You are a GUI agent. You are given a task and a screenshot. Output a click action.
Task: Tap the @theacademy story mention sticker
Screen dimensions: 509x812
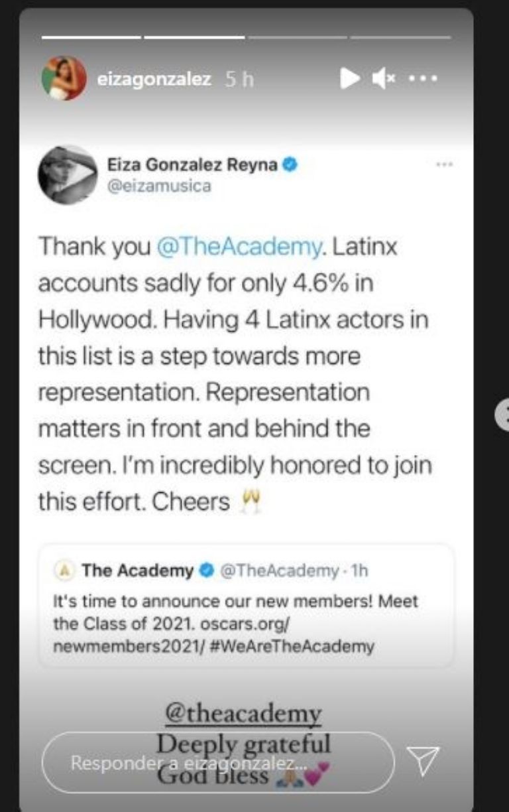click(x=243, y=714)
